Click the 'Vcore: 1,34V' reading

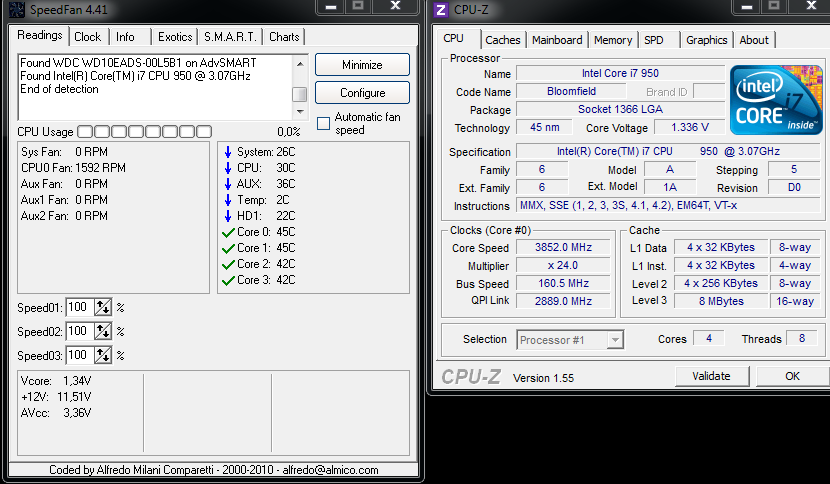56,381
